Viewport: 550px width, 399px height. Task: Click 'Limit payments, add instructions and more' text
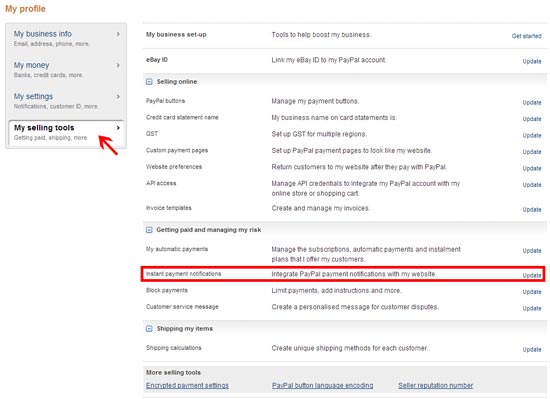pyautogui.click(x=336, y=291)
